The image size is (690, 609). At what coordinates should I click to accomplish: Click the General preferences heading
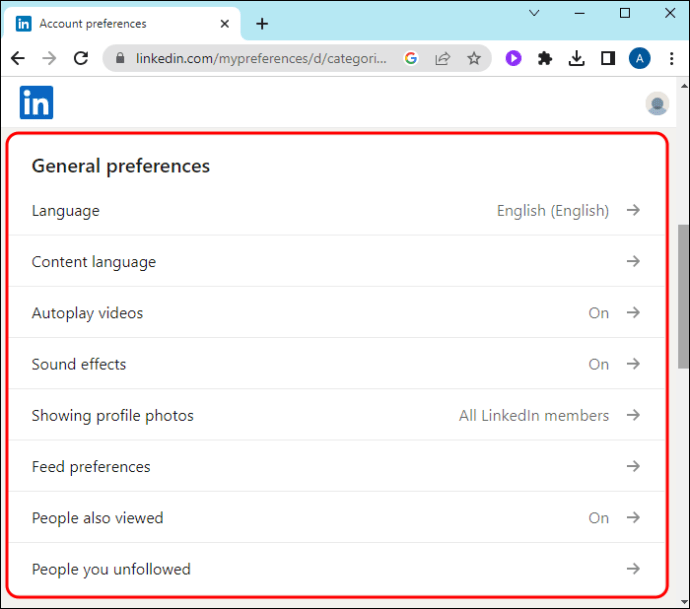tap(121, 166)
